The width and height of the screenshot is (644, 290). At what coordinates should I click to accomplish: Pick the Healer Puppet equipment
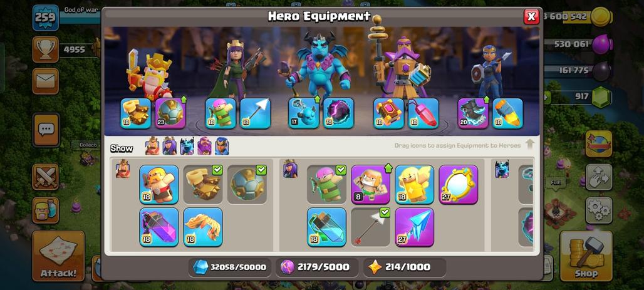[415, 184]
